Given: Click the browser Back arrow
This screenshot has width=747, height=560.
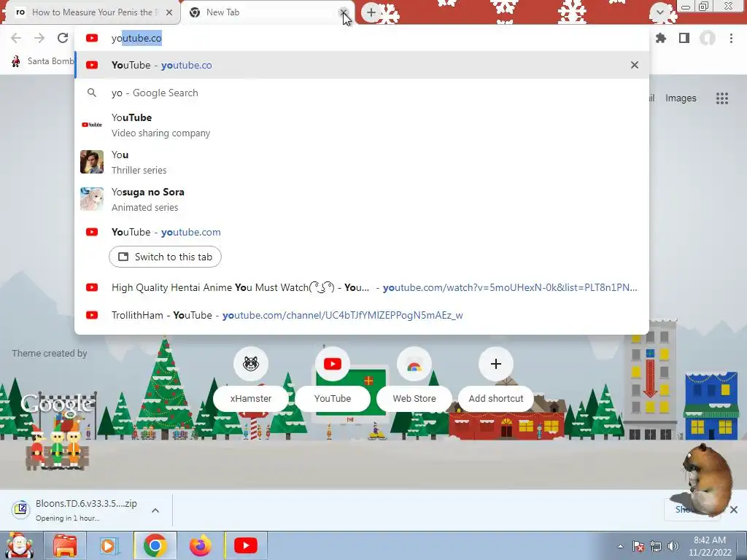Looking at the screenshot, I should pyautogui.click(x=16, y=38).
